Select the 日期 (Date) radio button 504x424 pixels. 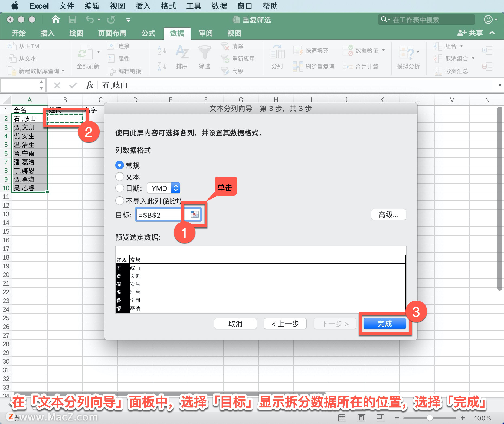click(119, 188)
